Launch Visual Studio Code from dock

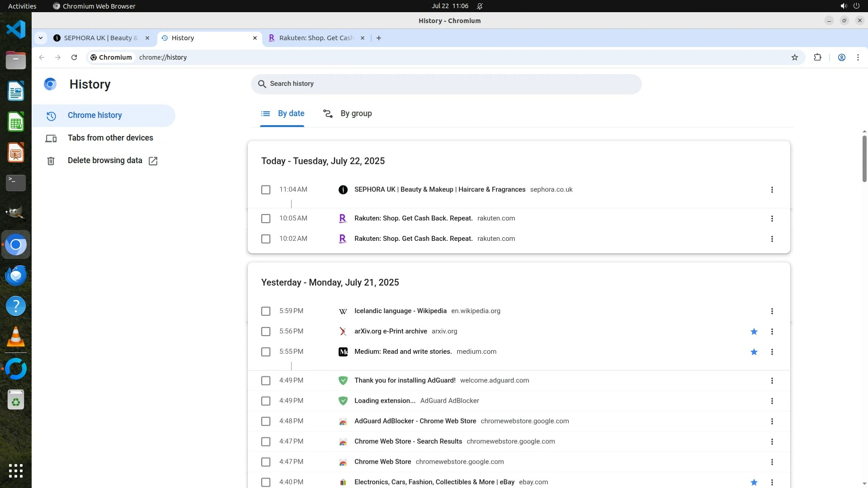click(x=16, y=30)
